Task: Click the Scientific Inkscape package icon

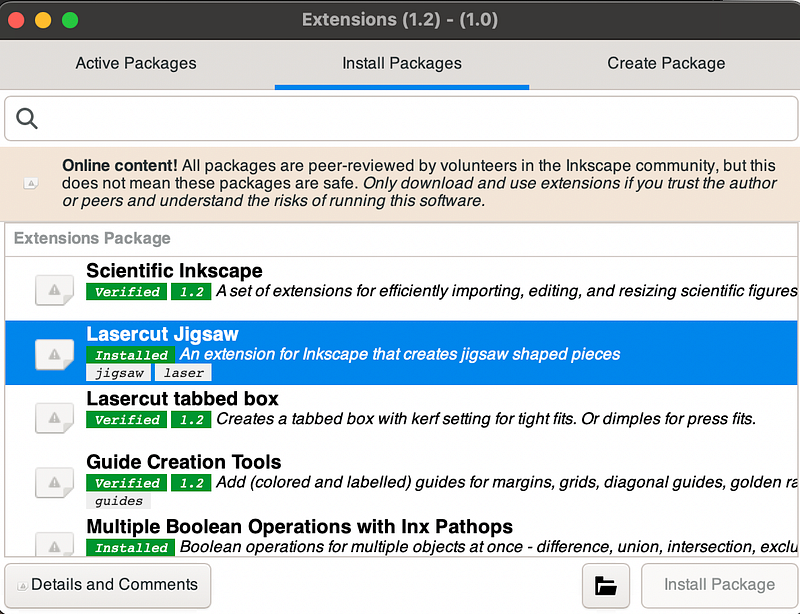Action: [x=54, y=289]
